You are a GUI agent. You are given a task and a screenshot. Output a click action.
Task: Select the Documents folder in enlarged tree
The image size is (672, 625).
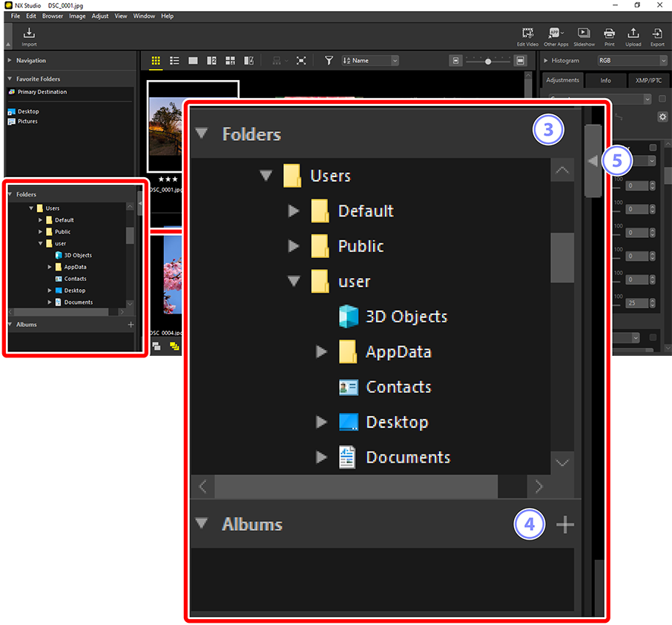[407, 457]
